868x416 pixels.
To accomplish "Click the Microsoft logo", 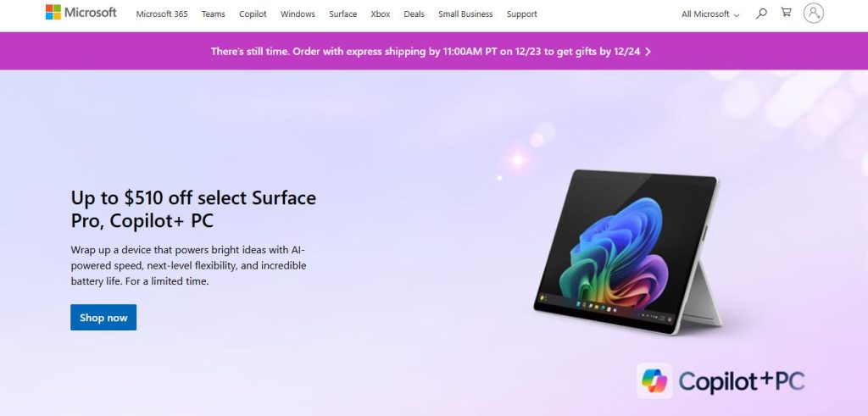I will click(x=81, y=12).
